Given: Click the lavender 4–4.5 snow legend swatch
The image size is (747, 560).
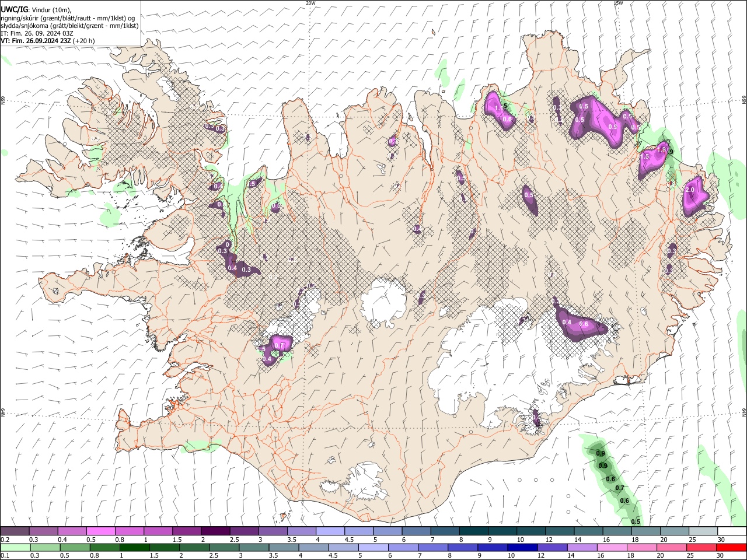Looking at the screenshot, I should [330, 531].
